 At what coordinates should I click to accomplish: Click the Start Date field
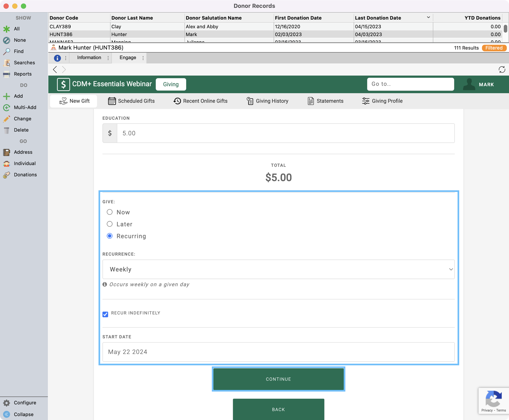278,352
